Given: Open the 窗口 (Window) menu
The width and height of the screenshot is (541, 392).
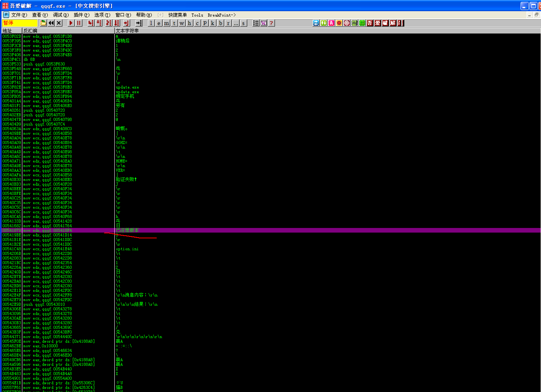Looking at the screenshot, I should (123, 15).
